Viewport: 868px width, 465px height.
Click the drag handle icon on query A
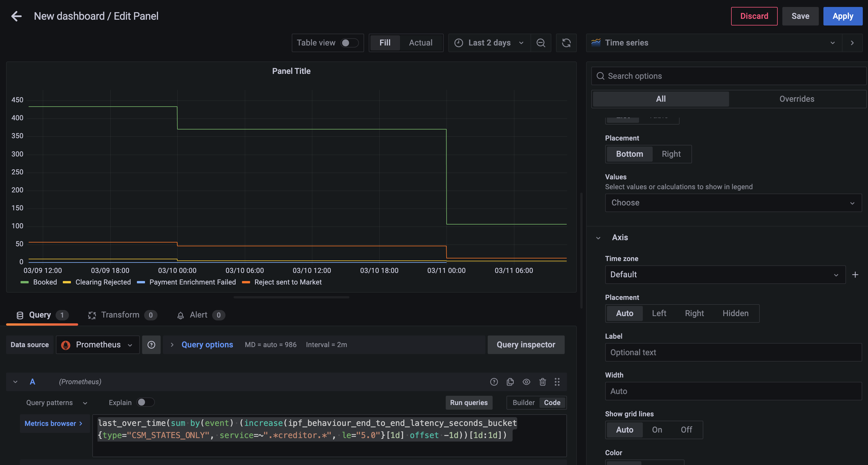pos(557,382)
